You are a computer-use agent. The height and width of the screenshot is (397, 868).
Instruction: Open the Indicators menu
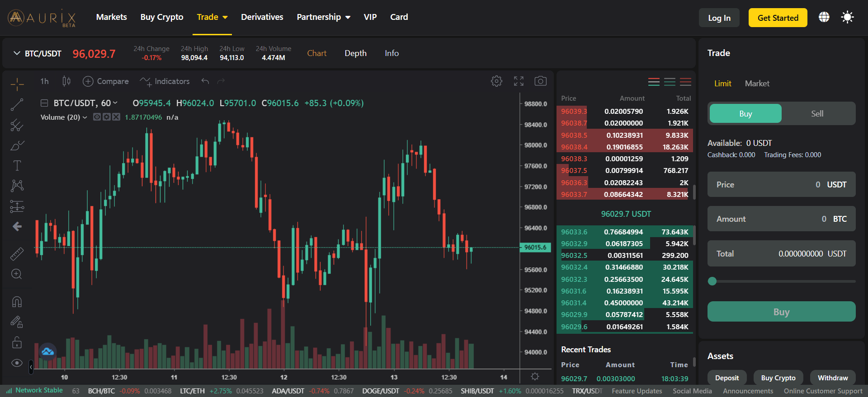(165, 81)
